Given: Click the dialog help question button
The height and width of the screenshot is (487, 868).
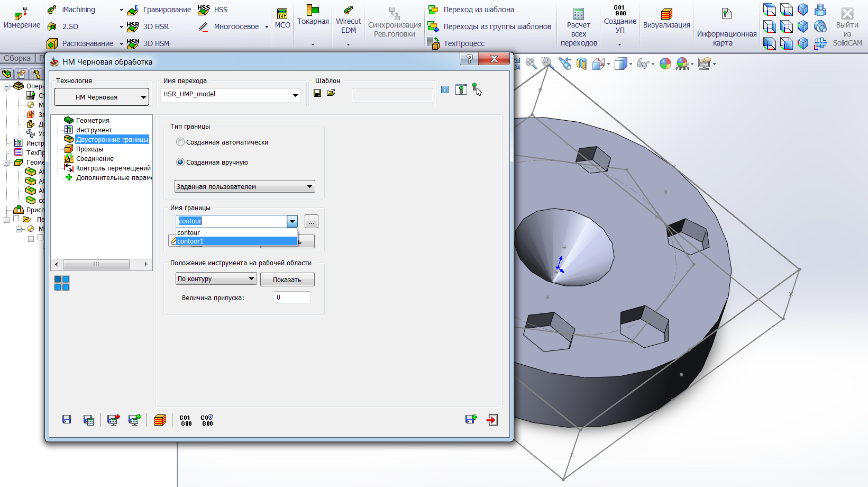Looking at the screenshot, I should point(469,59).
